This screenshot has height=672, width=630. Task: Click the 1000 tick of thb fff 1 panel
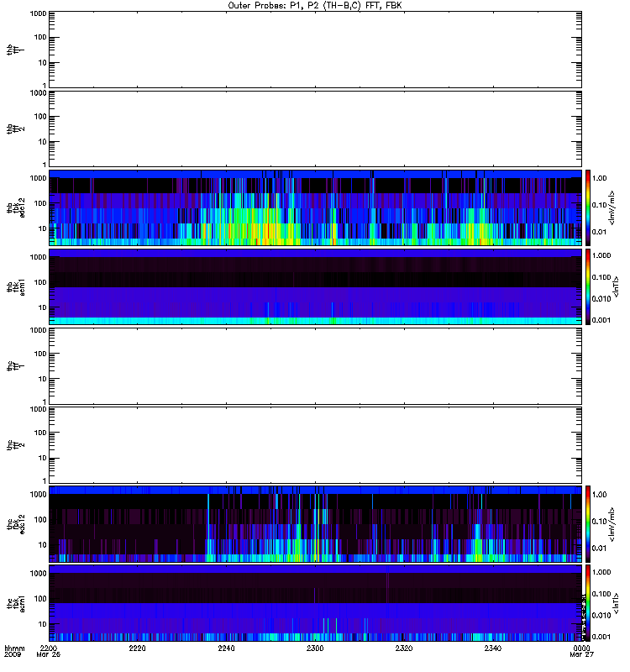click(38, 13)
